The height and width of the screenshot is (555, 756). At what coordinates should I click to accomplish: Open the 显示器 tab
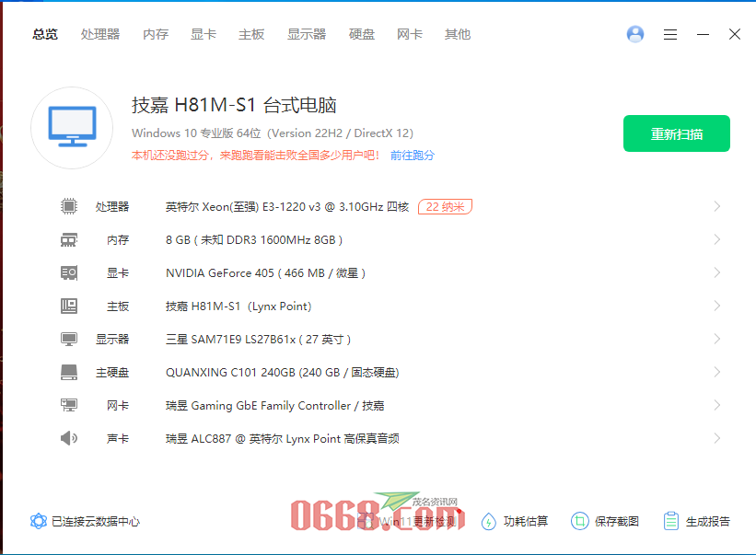(x=306, y=34)
